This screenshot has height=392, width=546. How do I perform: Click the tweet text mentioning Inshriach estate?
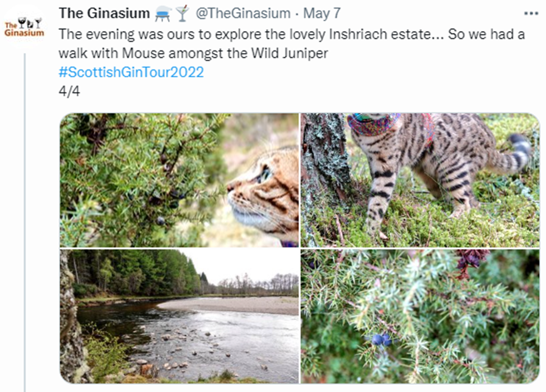(292, 34)
